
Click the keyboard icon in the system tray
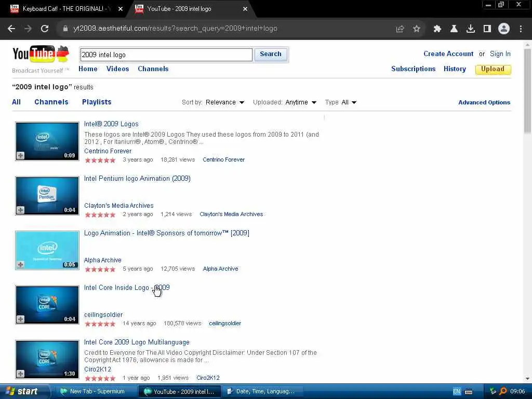pyautogui.click(x=469, y=392)
